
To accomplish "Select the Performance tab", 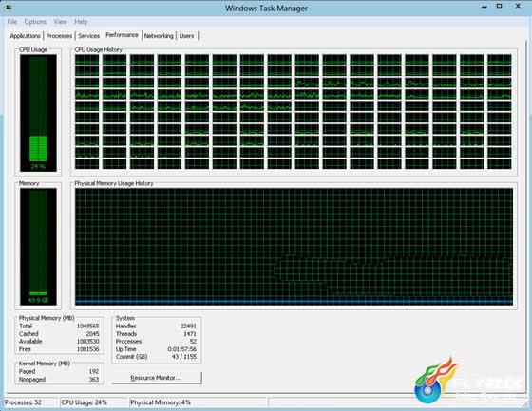I will [x=123, y=35].
